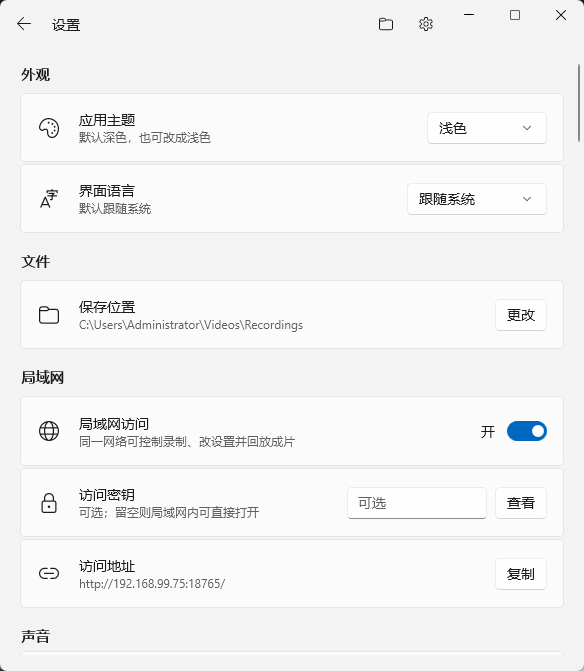Screen dimensions: 584x671
Task: Copy the access address with 复制
Action: coord(521,574)
